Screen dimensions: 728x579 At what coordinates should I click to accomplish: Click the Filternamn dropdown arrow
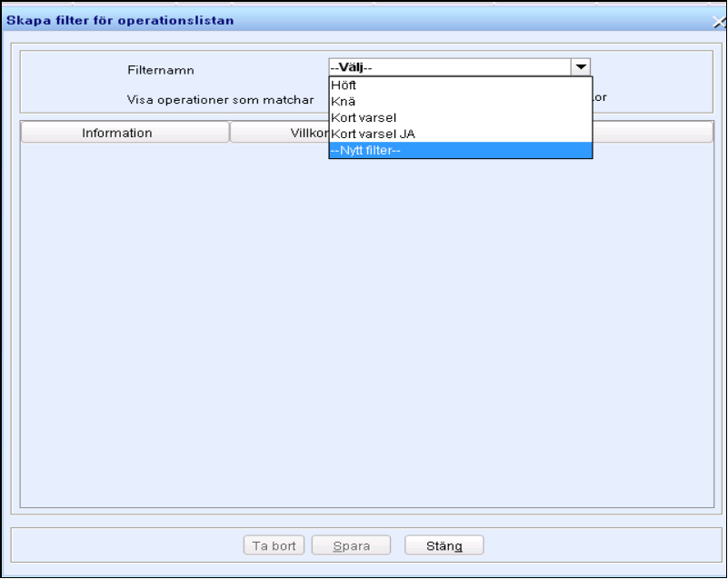coord(581,67)
